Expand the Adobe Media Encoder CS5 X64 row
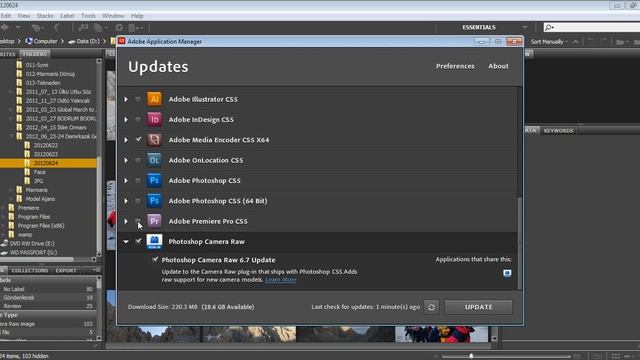 point(126,140)
